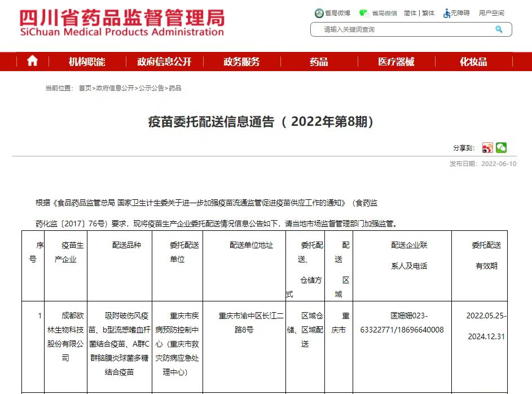Open the 医疗器械 navigation menu

[396, 62]
